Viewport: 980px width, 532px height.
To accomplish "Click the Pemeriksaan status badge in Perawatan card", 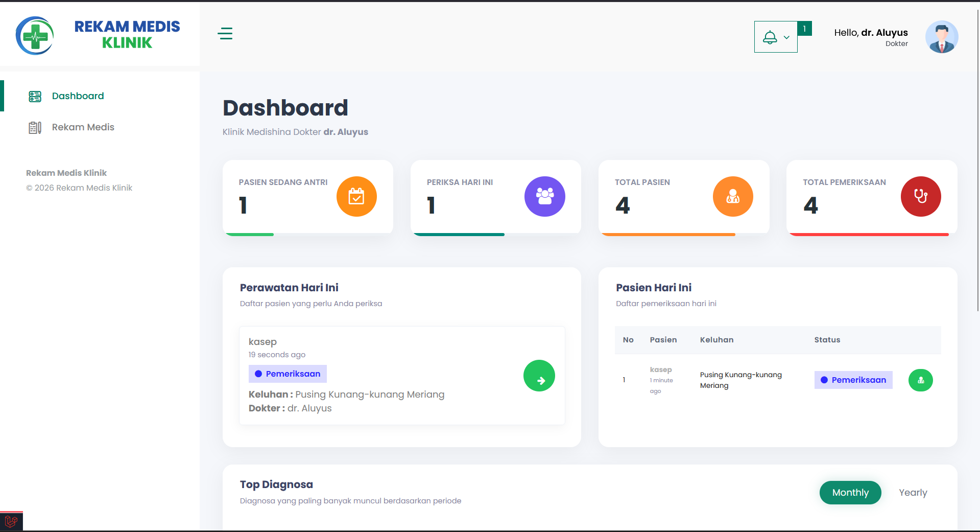I will tap(288, 374).
